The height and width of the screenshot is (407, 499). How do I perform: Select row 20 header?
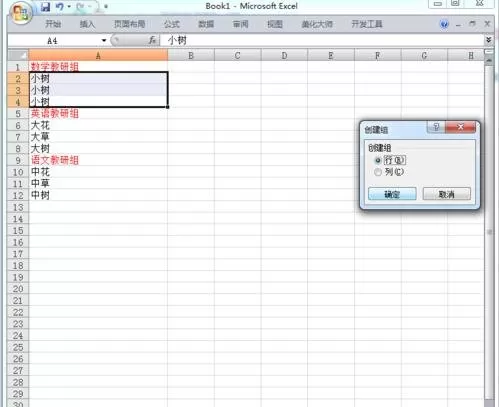tap(18, 289)
